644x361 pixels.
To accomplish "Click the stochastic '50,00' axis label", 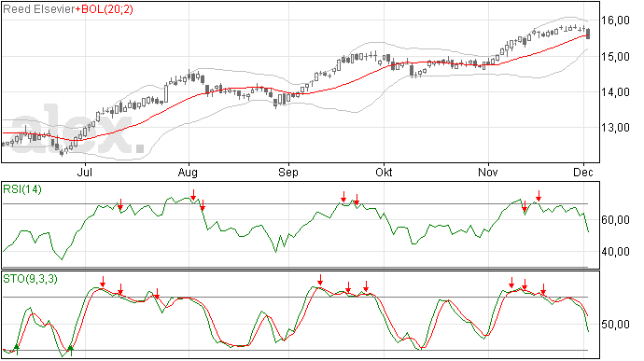I will click(x=615, y=325).
